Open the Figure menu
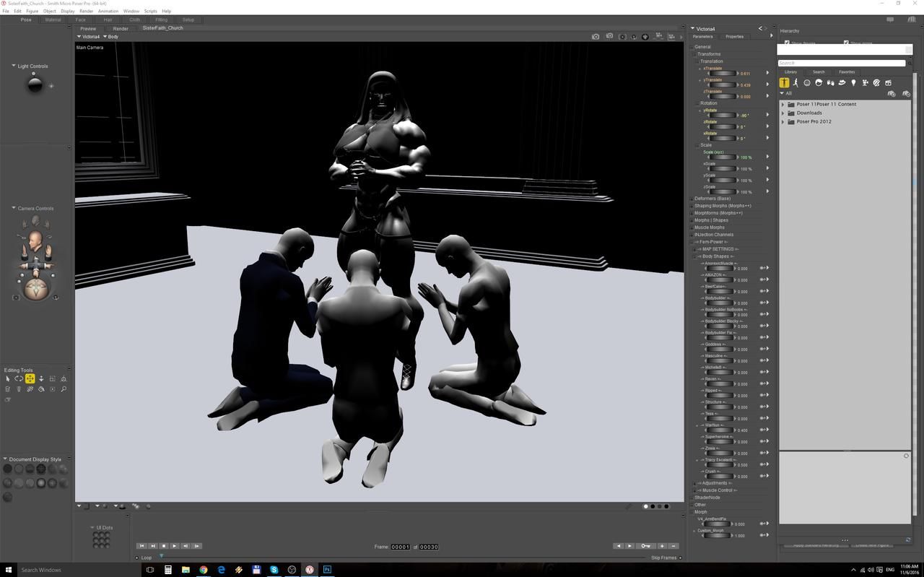Viewport: 924px width, 577px height. coord(32,11)
